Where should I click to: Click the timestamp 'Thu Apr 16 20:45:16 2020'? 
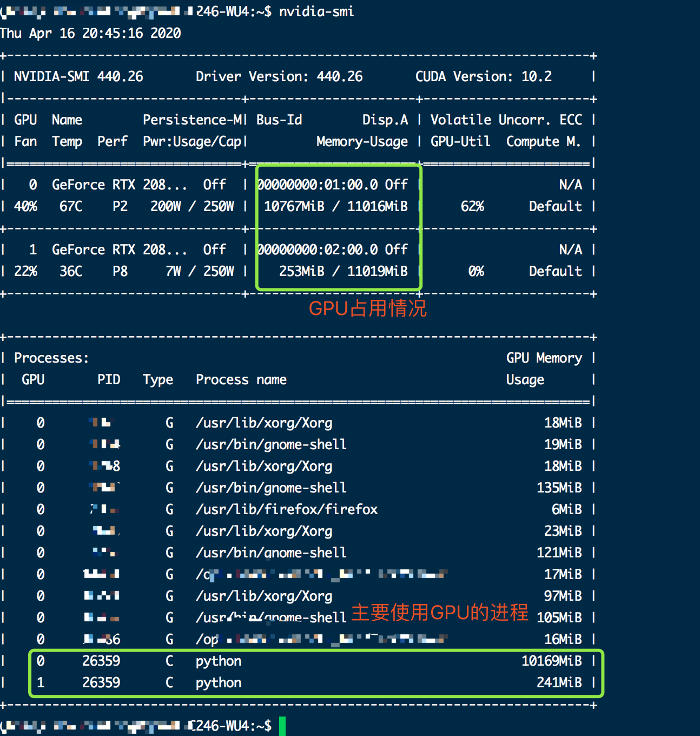pos(90,33)
